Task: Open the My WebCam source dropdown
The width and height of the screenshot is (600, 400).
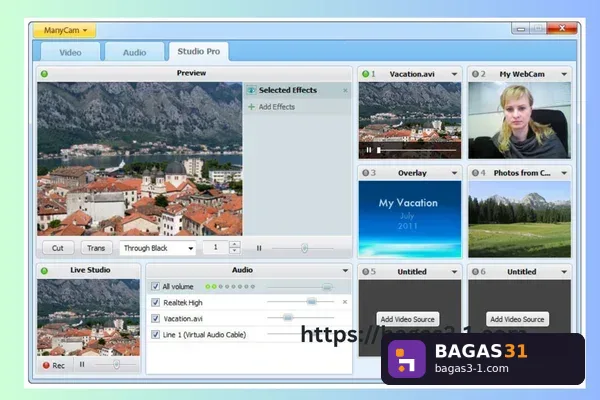Action: 564,74
